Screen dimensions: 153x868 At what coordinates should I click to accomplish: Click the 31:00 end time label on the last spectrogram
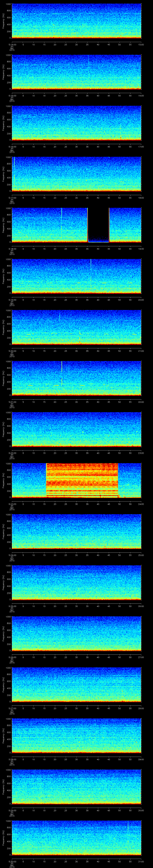click(141, 861)
